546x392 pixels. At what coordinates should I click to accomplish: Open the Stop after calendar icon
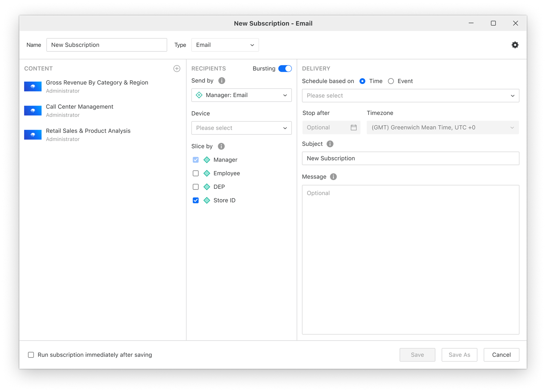click(x=353, y=128)
